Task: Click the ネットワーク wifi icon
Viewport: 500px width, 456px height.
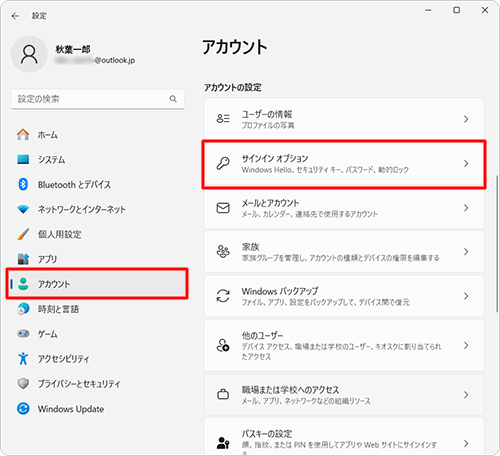Action: coord(23,209)
